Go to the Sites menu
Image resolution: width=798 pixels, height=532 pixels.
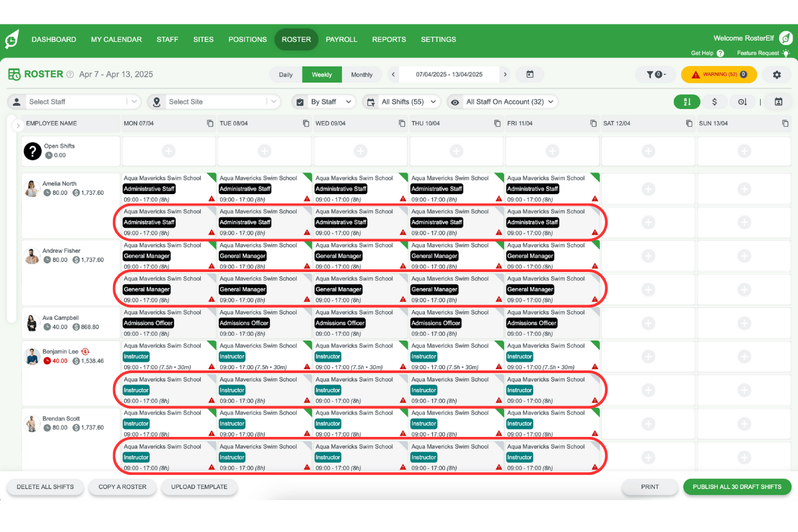(203, 39)
